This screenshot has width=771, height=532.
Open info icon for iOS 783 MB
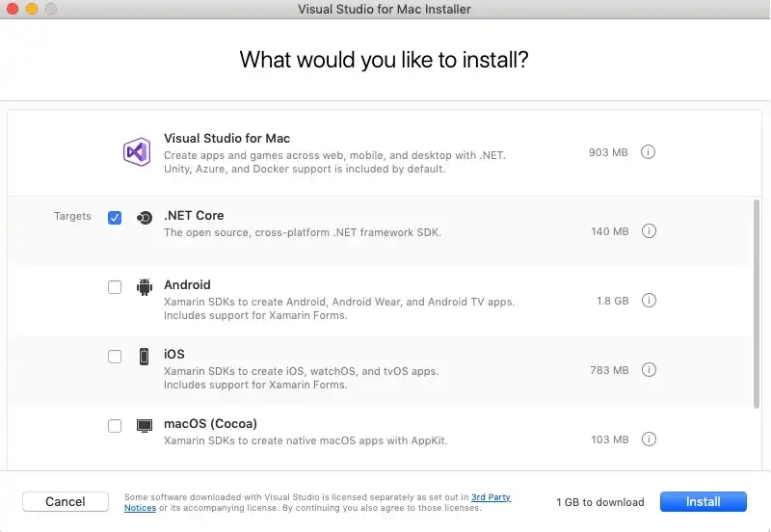tap(649, 370)
